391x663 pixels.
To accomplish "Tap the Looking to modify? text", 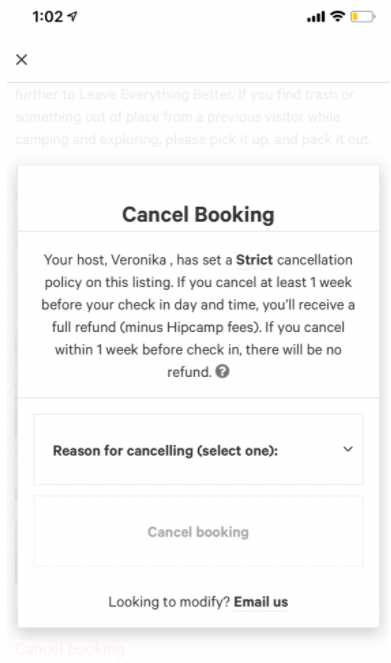I will click(x=169, y=602).
